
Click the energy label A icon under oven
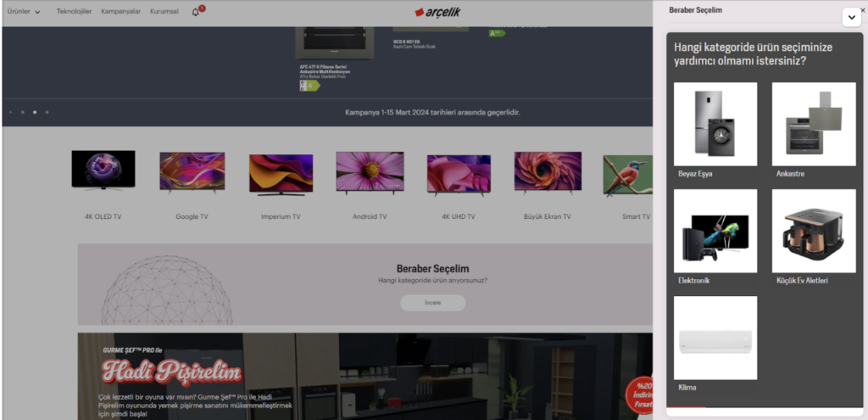309,86
